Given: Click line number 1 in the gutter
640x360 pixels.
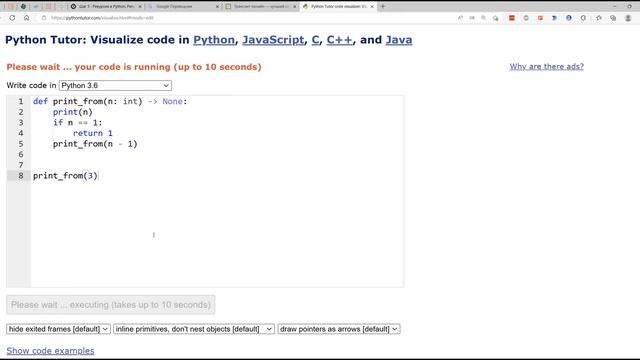Looking at the screenshot, I should [x=21, y=101].
